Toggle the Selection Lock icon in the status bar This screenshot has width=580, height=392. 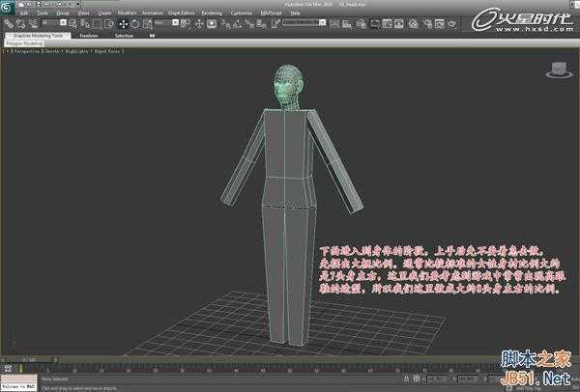[407, 378]
